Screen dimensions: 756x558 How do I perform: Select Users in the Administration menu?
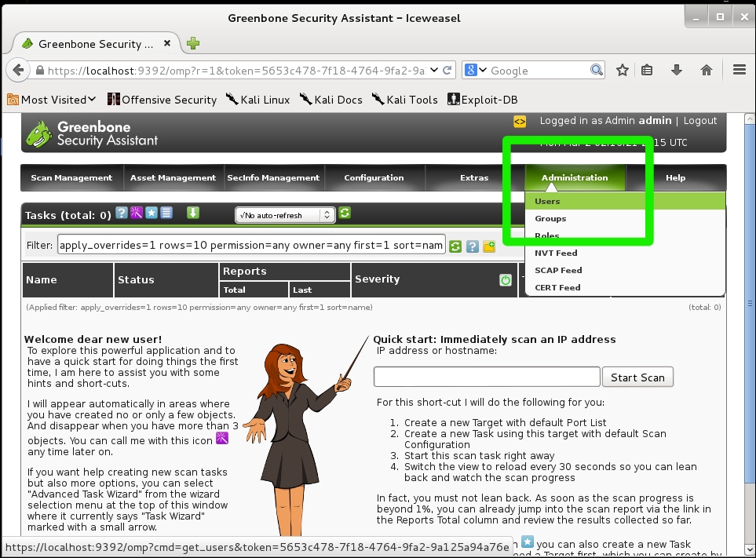click(625, 202)
